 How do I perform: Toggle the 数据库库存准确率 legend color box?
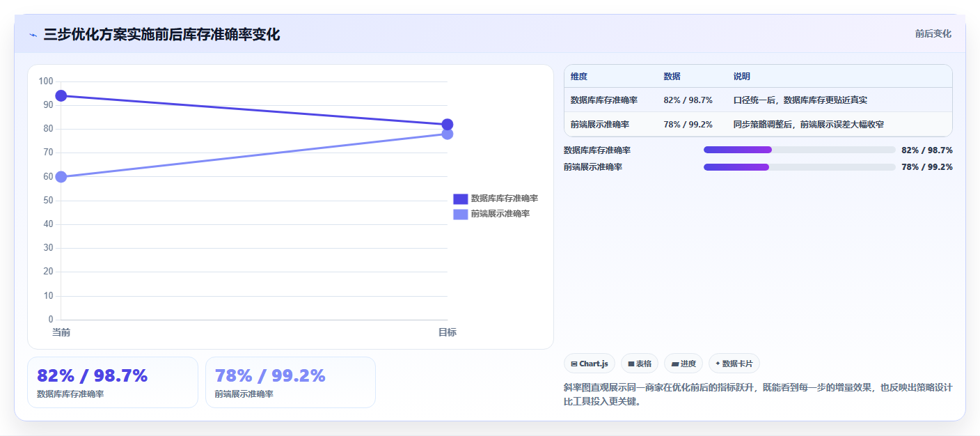pos(461,198)
